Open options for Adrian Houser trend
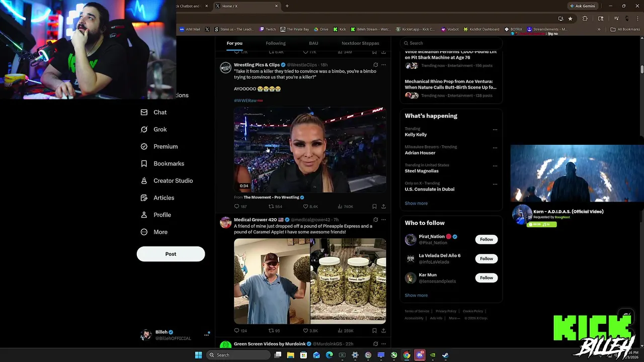Image resolution: width=644 pixels, height=362 pixels. [x=495, y=148]
